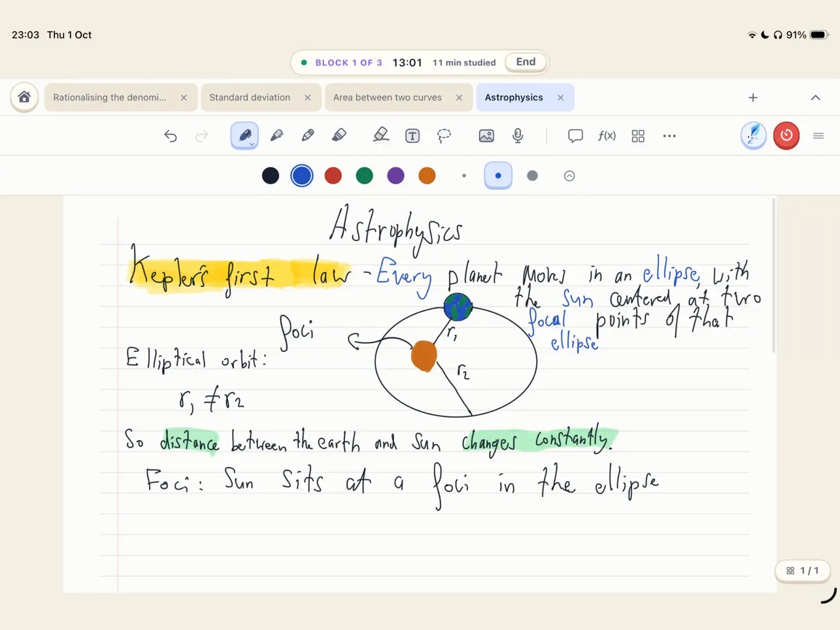Choose the medium stroke thickness
The image size is (840, 630).
[x=498, y=176]
